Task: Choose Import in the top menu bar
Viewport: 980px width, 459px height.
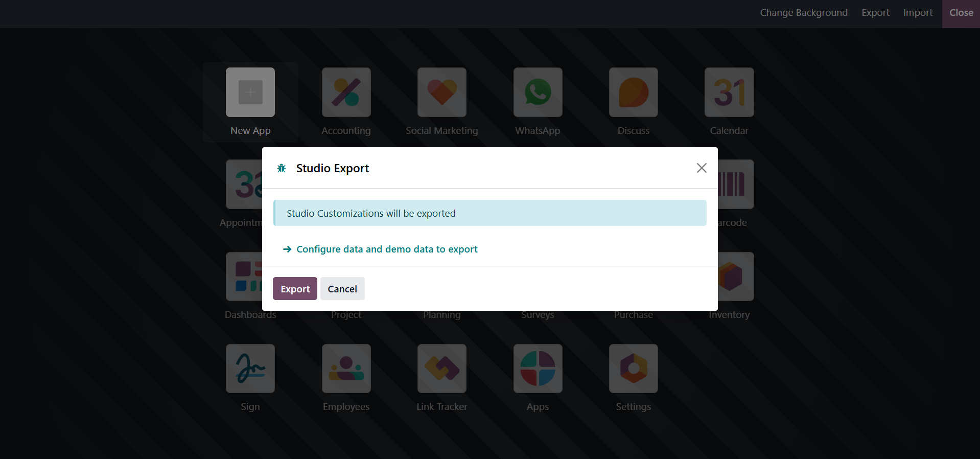Action: coord(918,13)
